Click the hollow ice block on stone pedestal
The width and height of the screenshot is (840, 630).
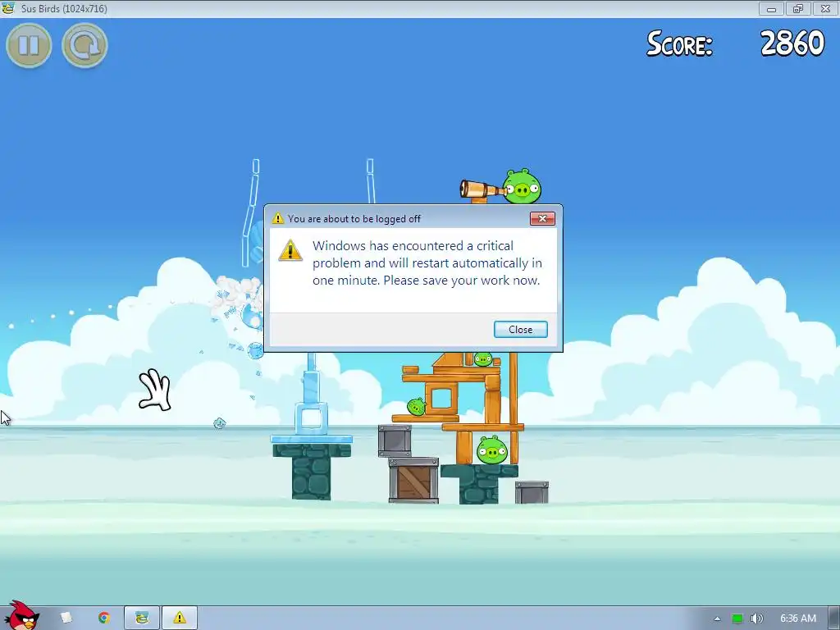(x=311, y=419)
